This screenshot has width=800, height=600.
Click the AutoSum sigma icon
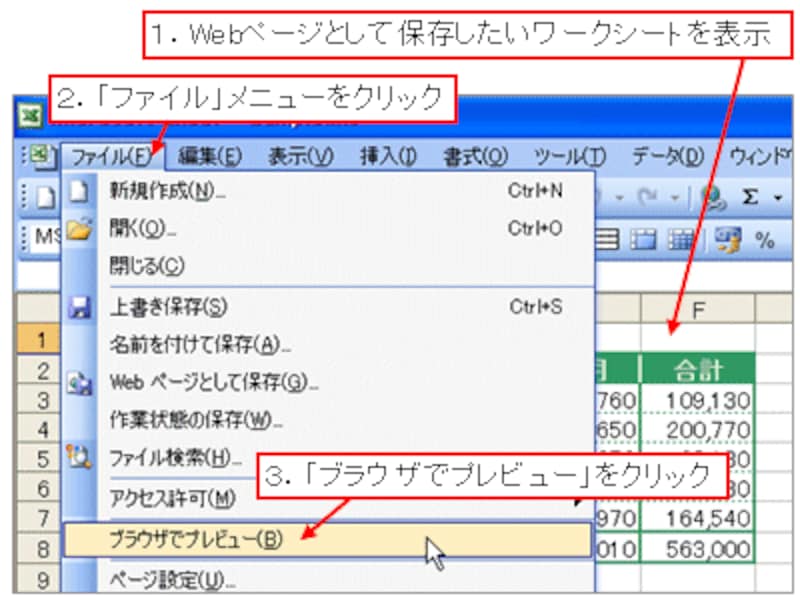tap(750, 197)
